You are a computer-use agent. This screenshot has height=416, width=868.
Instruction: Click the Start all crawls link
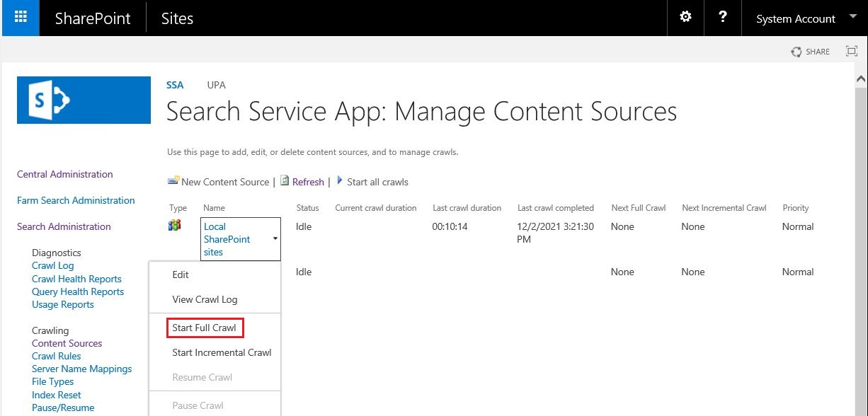(x=377, y=182)
